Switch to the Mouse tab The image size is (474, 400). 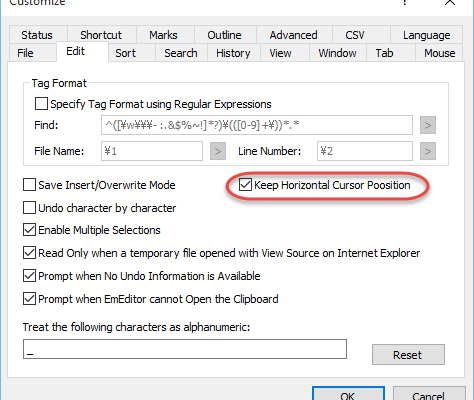point(439,53)
